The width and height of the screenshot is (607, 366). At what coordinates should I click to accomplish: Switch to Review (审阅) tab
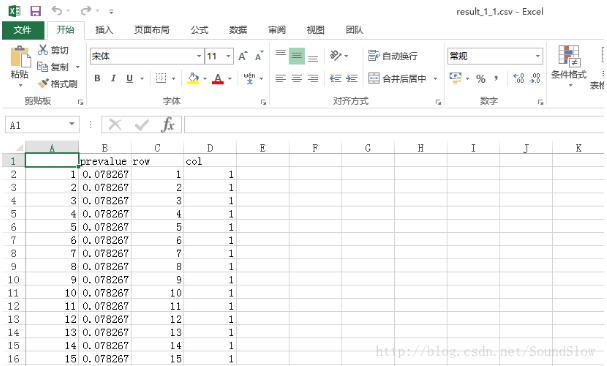coord(277,30)
